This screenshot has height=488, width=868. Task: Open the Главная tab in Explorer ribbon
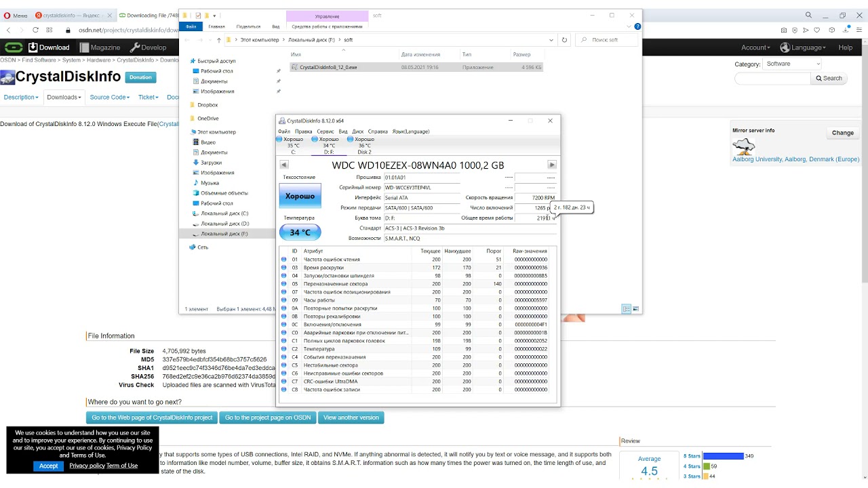coord(216,26)
